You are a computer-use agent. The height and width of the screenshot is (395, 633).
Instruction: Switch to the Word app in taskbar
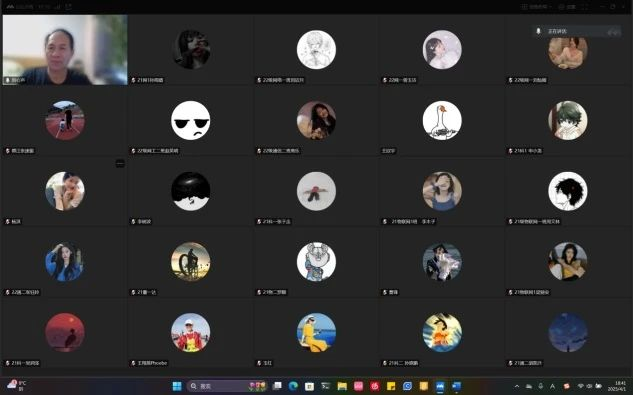[456, 386]
